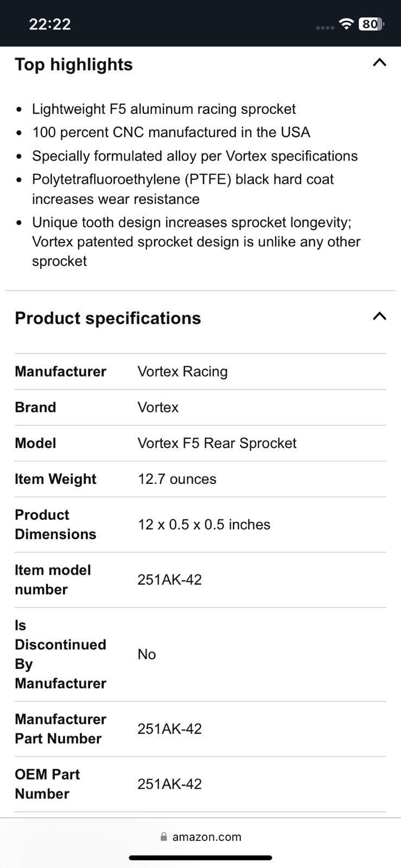Tap the lock icon beside amazon.com
This screenshot has height=868, width=401.
click(x=164, y=837)
